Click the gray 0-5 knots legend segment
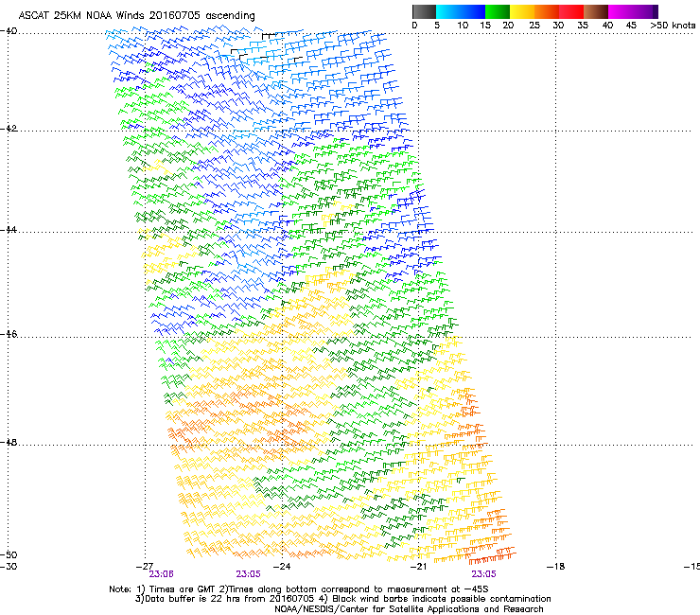Image resolution: width=700 pixels, height=615 pixels. pyautogui.click(x=424, y=11)
